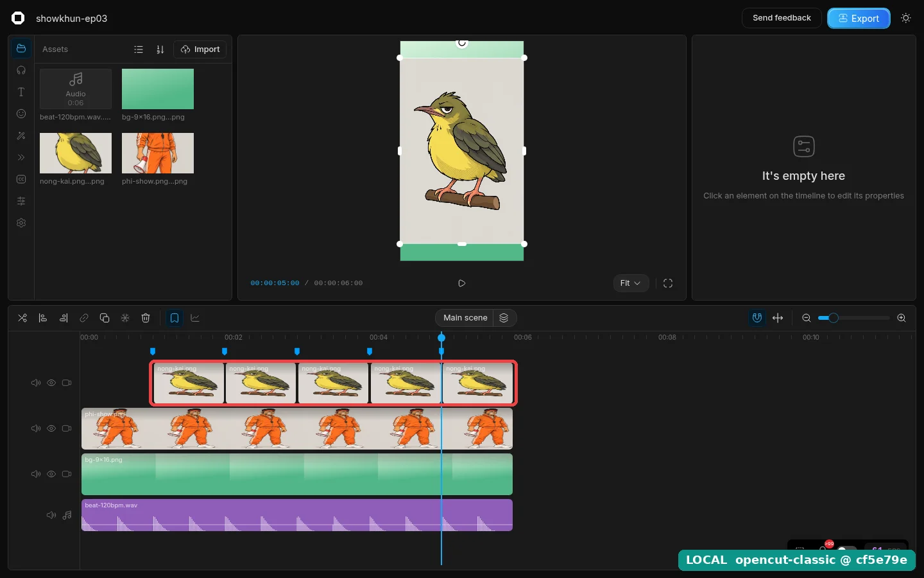Duplicate selected clip icon in timeline toolbar
This screenshot has height=578, width=924.
click(105, 318)
